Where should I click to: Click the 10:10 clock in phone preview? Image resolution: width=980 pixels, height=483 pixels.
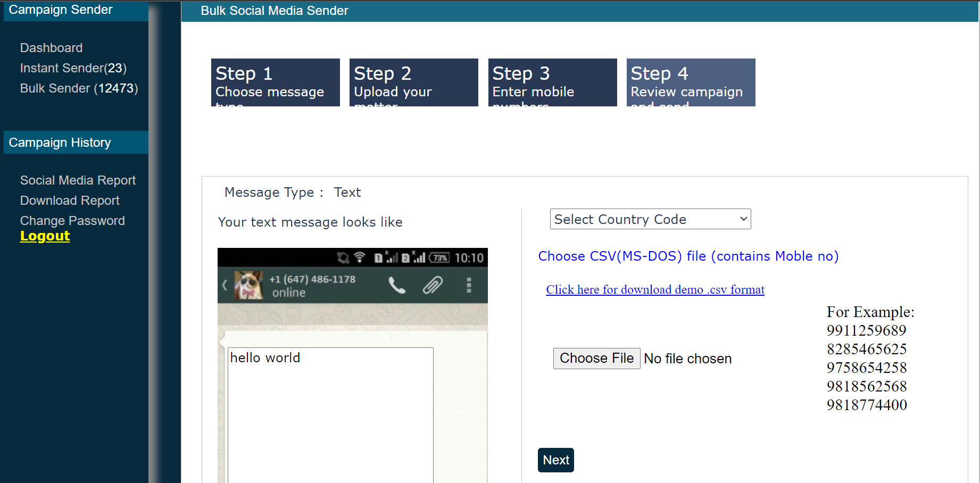point(469,258)
